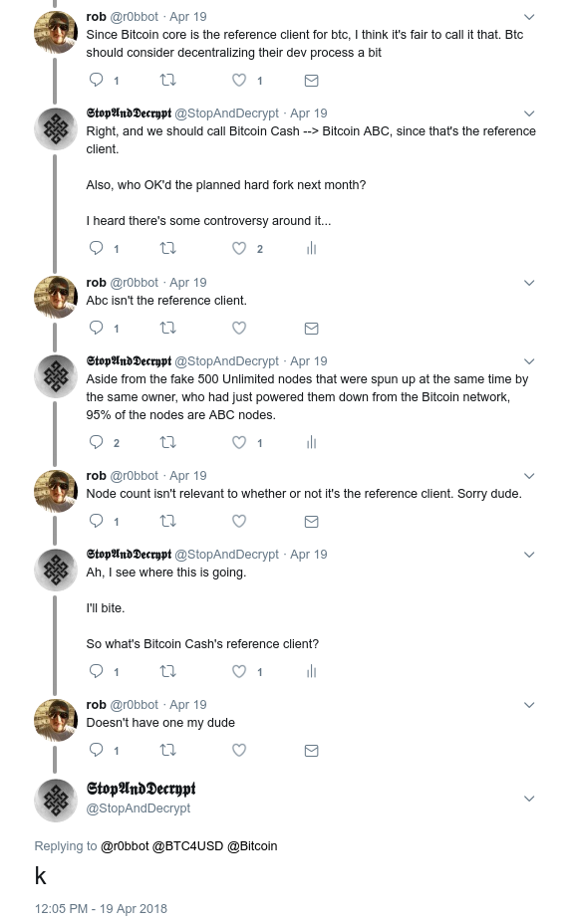Open dropdown menu on rob's first tweet
Image resolution: width=570 pixels, height=924 pixels.
click(529, 17)
